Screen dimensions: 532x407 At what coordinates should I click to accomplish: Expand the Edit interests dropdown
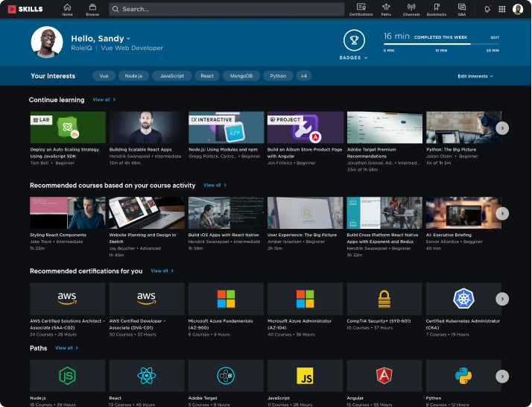(x=475, y=76)
